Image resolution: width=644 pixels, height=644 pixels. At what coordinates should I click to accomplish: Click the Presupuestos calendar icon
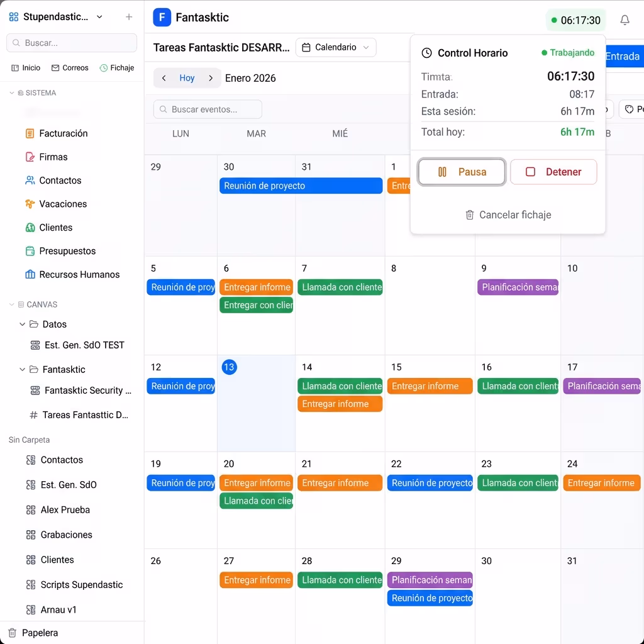coord(30,251)
